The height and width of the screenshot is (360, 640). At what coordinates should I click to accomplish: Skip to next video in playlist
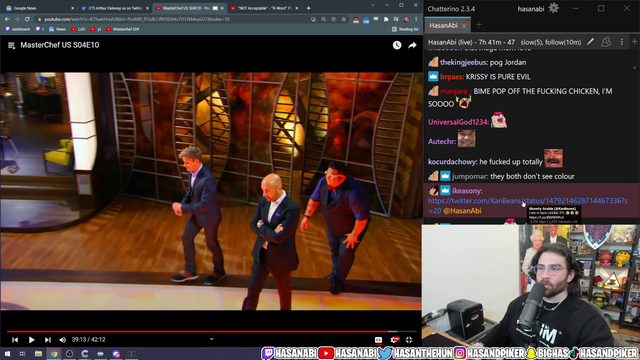[x=48, y=340]
